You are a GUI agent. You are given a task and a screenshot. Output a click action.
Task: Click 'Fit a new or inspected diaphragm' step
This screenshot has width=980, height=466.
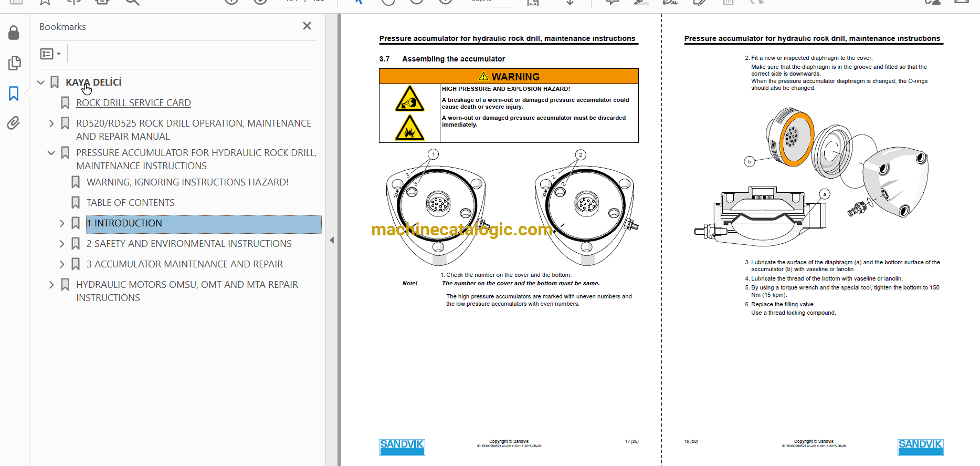point(809,58)
